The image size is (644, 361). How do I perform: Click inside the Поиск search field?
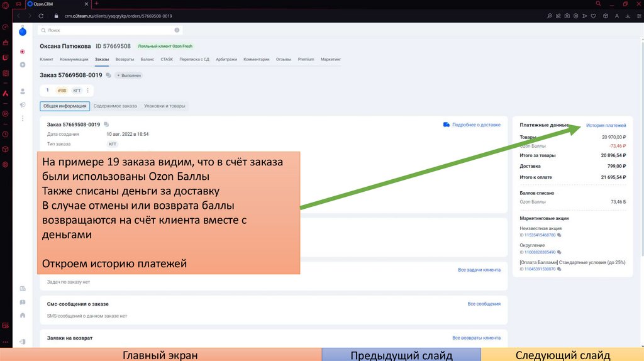tap(109, 30)
